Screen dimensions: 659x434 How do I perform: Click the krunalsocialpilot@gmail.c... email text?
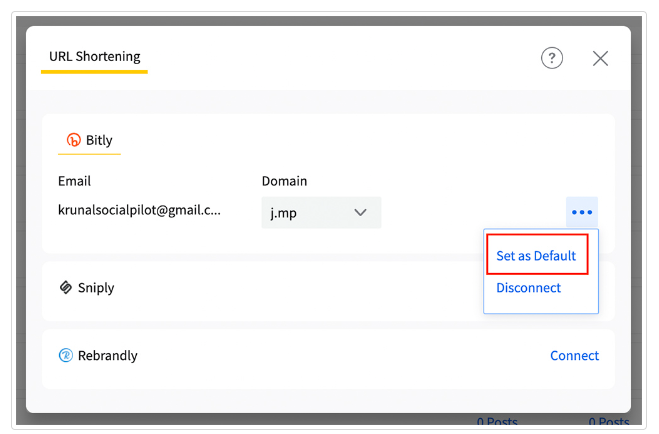click(x=139, y=210)
